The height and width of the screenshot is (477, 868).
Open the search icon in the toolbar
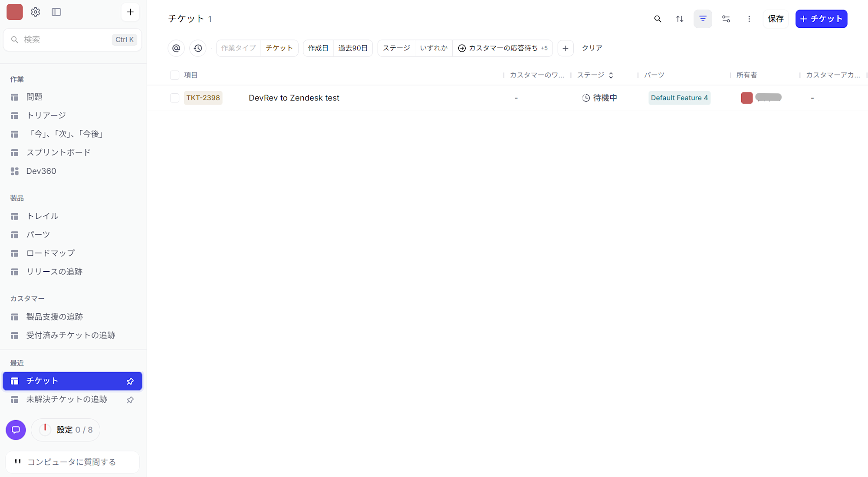click(658, 19)
